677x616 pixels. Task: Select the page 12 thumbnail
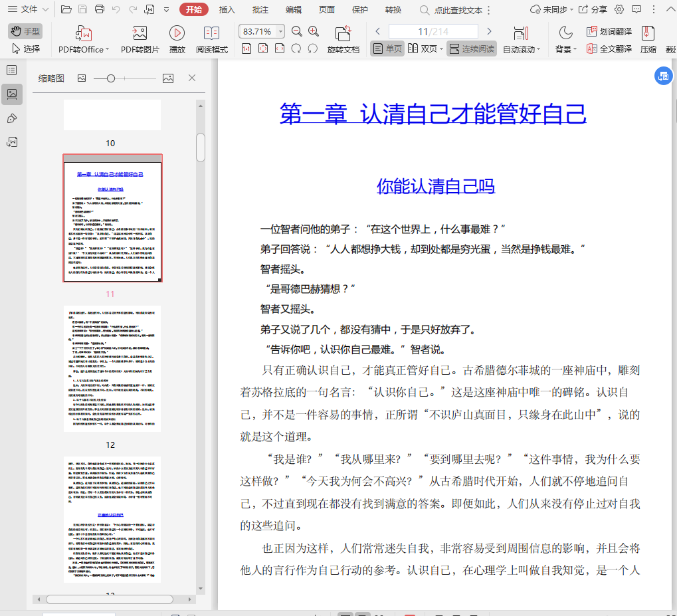click(112, 369)
